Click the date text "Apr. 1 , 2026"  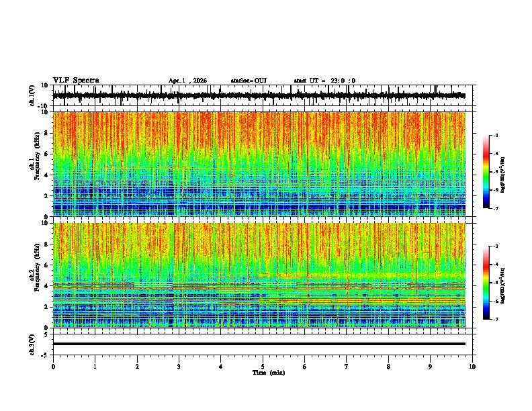[187, 81]
